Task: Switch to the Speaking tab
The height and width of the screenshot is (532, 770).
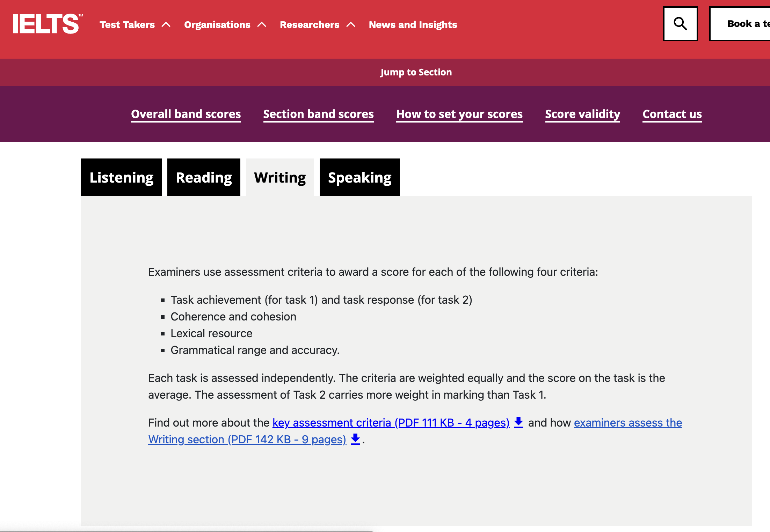Action: 359,177
